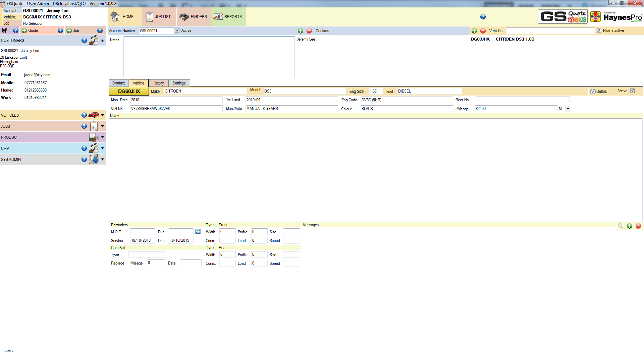This screenshot has height=352, width=644.
Task: Expand the SYS ADMIN panel
Action: (103, 160)
